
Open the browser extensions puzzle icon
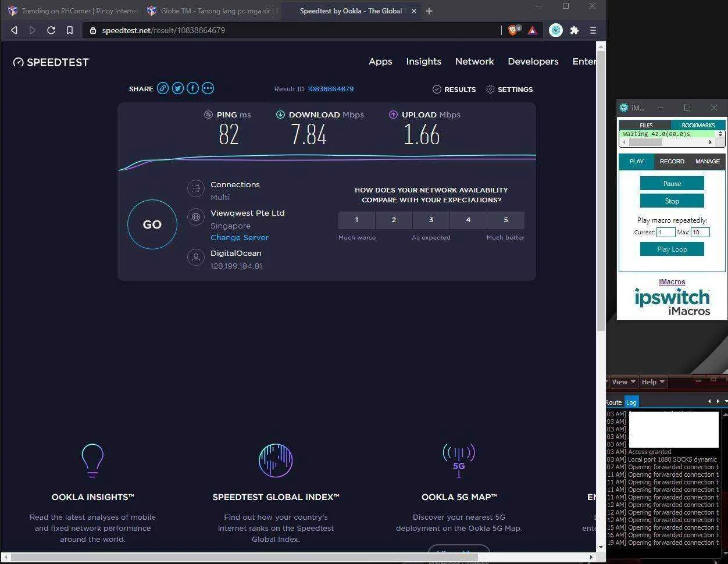pyautogui.click(x=574, y=30)
